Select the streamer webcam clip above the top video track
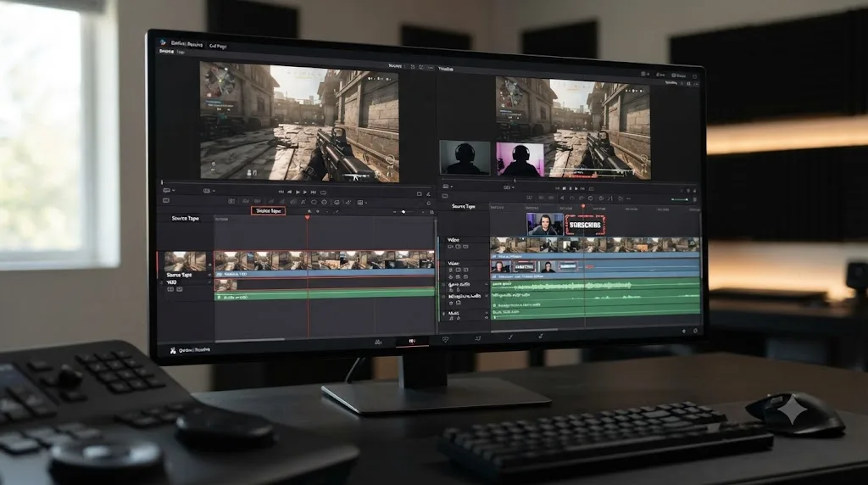 tap(545, 224)
